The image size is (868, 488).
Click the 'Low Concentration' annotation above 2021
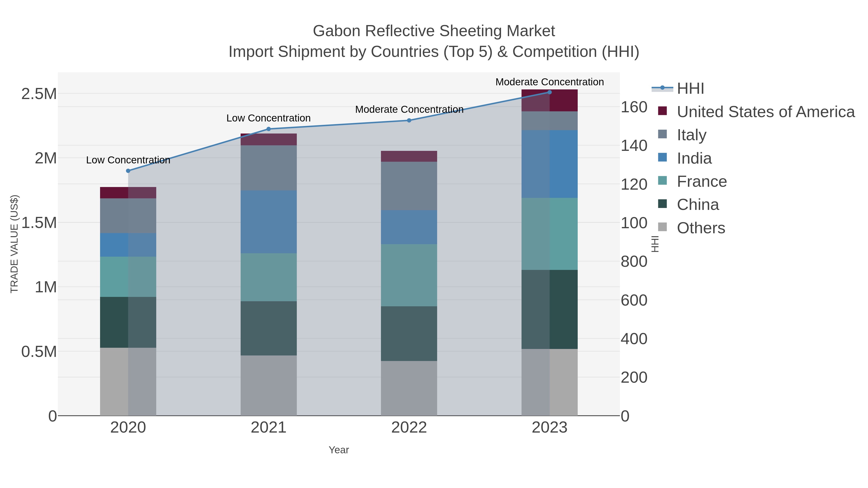coord(269,118)
